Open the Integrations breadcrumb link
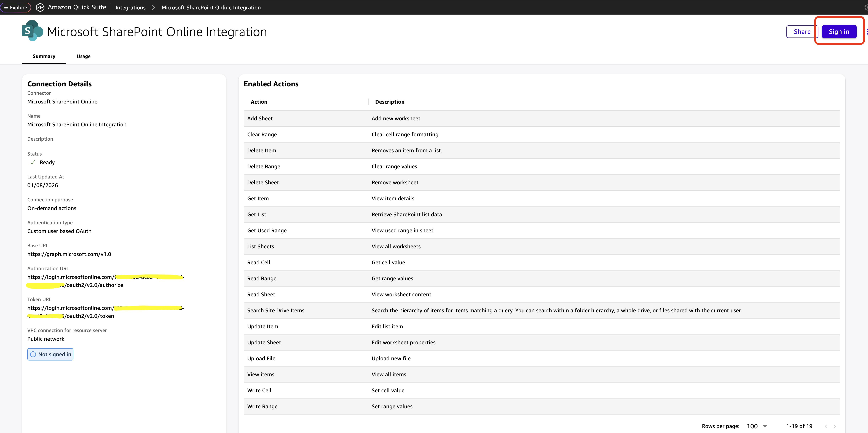 (x=130, y=7)
